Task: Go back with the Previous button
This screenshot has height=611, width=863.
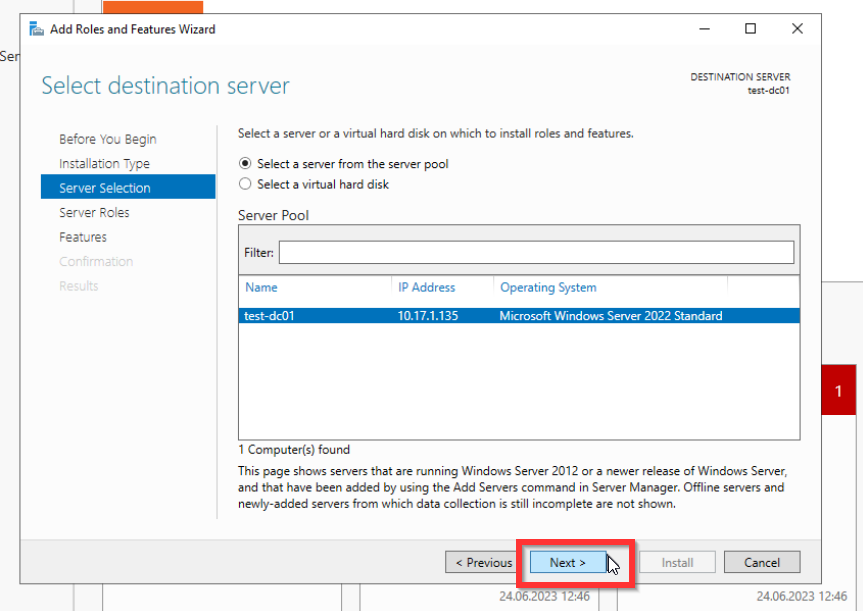Action: (483, 562)
